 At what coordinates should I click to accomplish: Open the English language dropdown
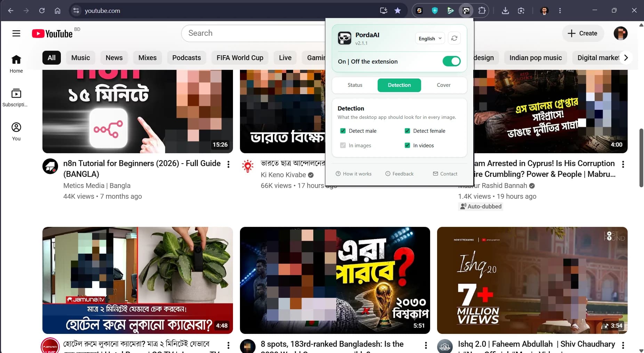point(430,38)
